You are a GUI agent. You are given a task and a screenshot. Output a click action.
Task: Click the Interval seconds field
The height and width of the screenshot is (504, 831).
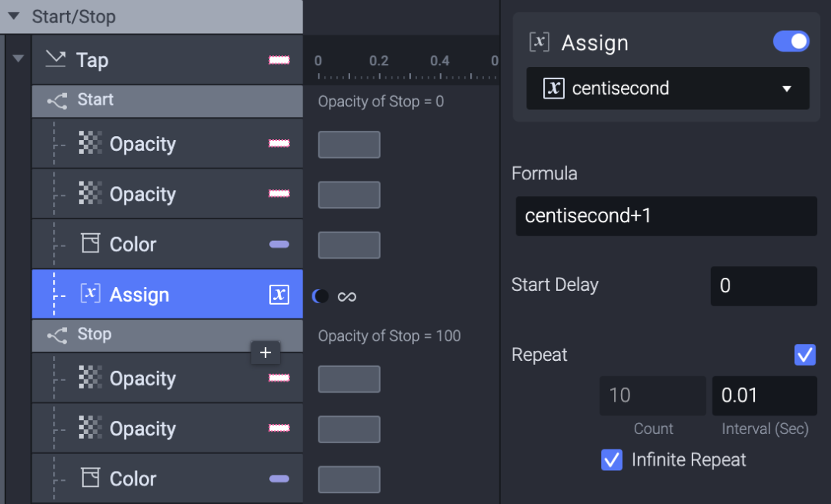pos(764,396)
